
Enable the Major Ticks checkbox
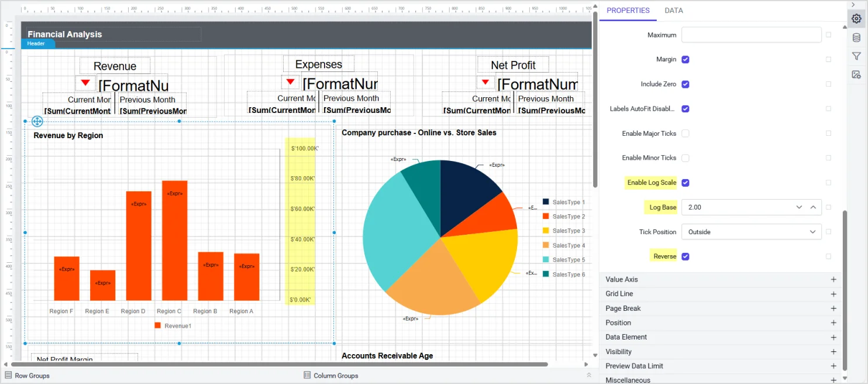pos(686,133)
